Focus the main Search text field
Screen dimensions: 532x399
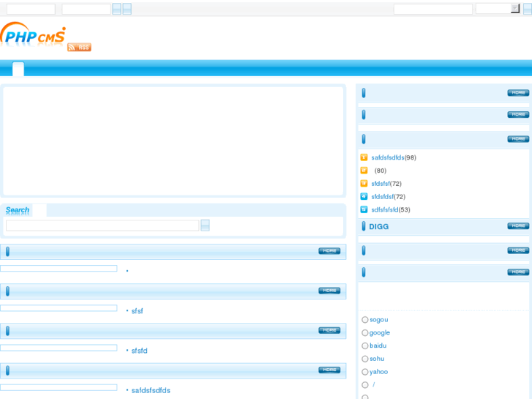pos(102,225)
